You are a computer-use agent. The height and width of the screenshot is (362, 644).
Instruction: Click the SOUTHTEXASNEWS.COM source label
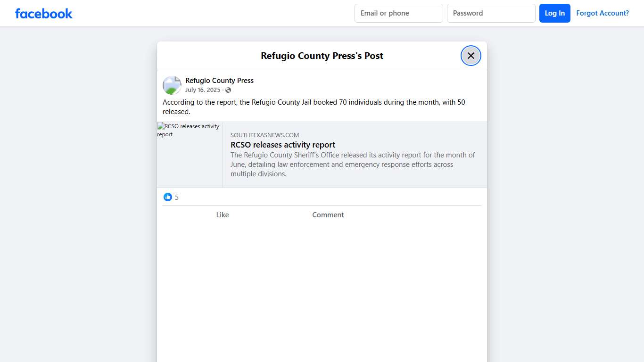[x=264, y=135]
